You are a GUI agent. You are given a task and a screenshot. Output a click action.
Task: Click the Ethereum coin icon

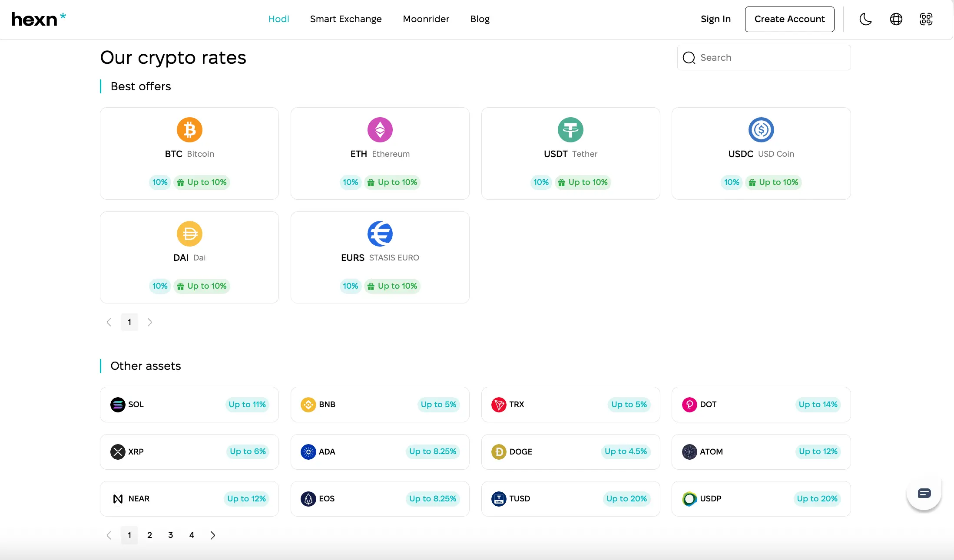point(380,130)
